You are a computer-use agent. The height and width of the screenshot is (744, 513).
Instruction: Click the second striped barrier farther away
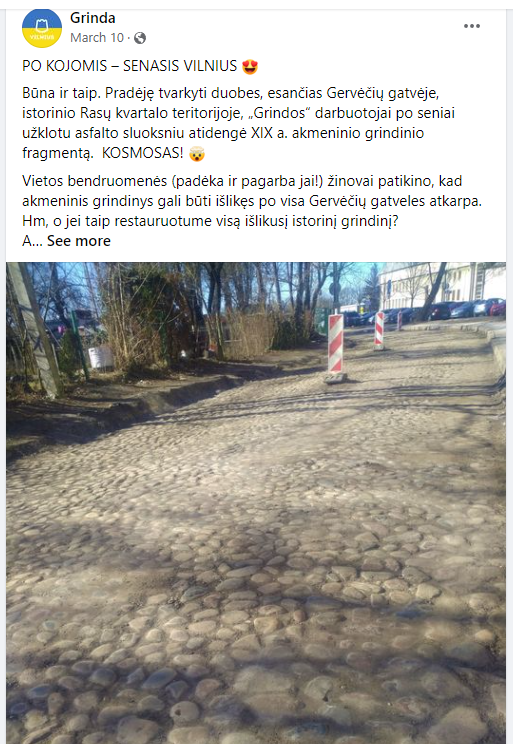(379, 330)
